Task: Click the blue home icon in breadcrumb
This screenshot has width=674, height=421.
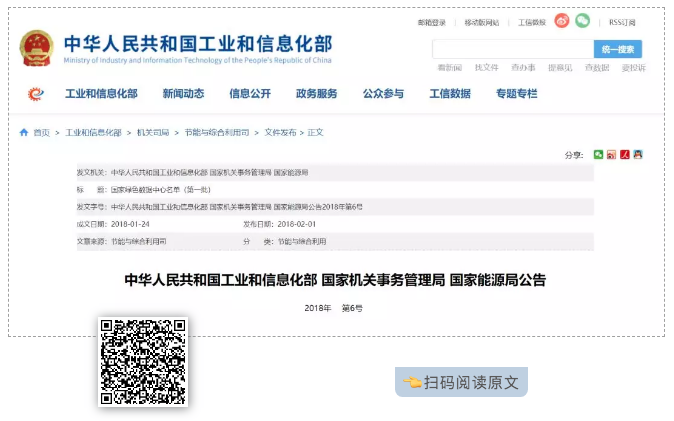Action: (24, 132)
